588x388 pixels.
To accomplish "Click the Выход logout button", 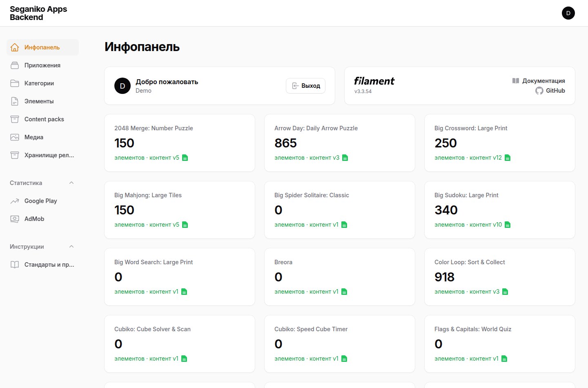I will [305, 86].
